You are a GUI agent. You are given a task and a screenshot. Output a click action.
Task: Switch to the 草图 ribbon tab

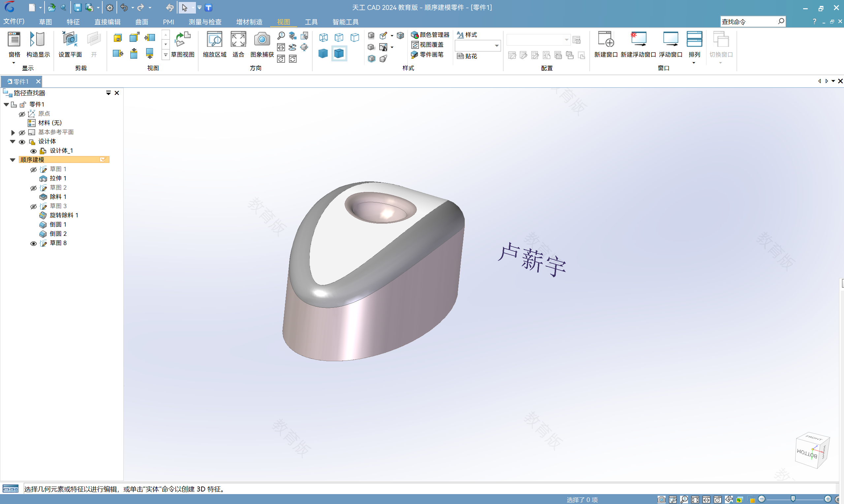(45, 22)
